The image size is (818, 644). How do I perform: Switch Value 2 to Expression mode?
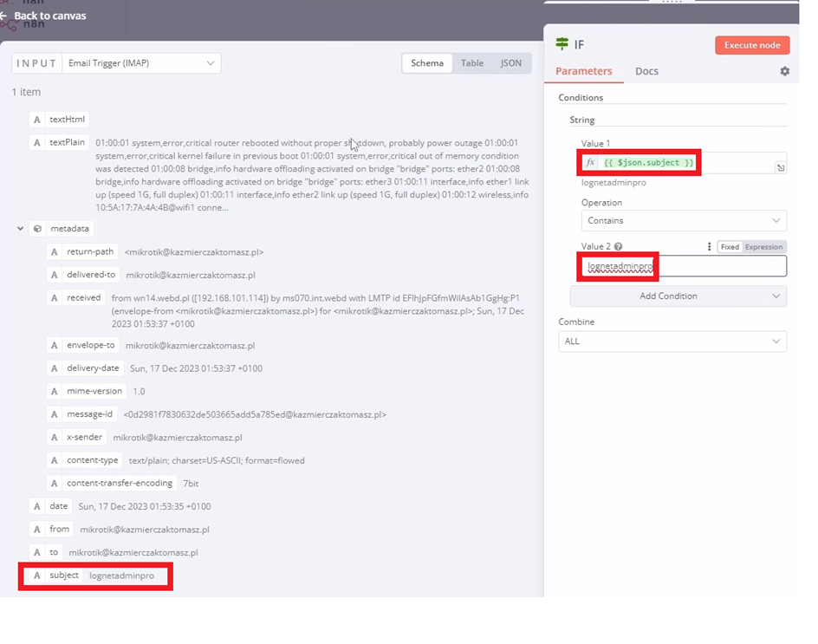click(x=763, y=247)
